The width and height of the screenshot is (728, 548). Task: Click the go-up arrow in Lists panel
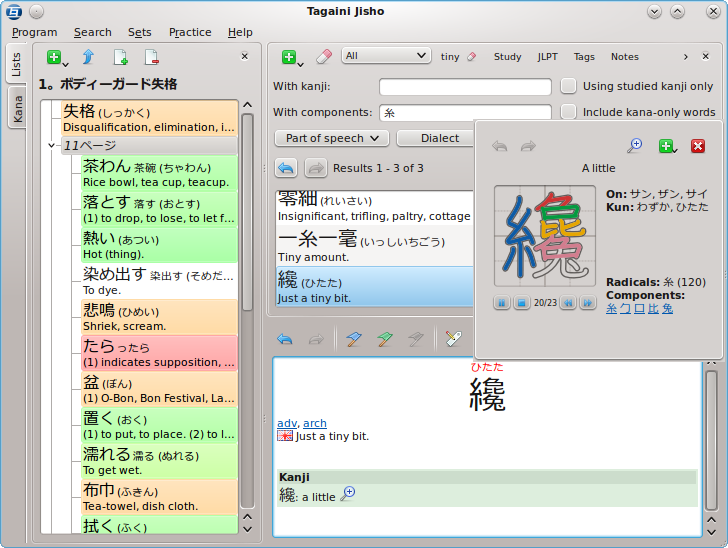(88, 57)
